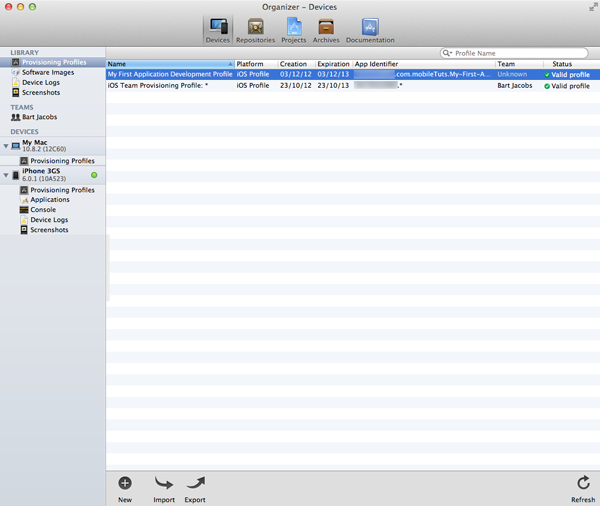Sort by the Team column header
This screenshot has height=506, width=600.
pyautogui.click(x=519, y=64)
